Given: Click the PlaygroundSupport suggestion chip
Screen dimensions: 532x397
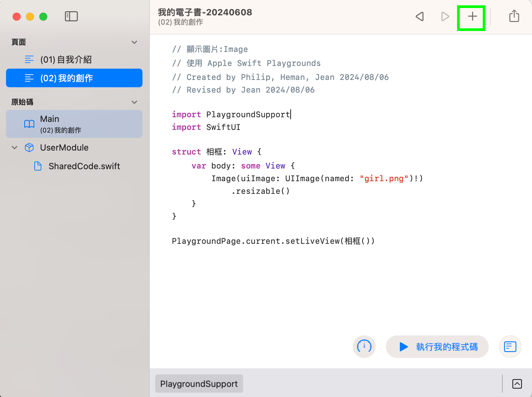Looking at the screenshot, I should (199, 384).
